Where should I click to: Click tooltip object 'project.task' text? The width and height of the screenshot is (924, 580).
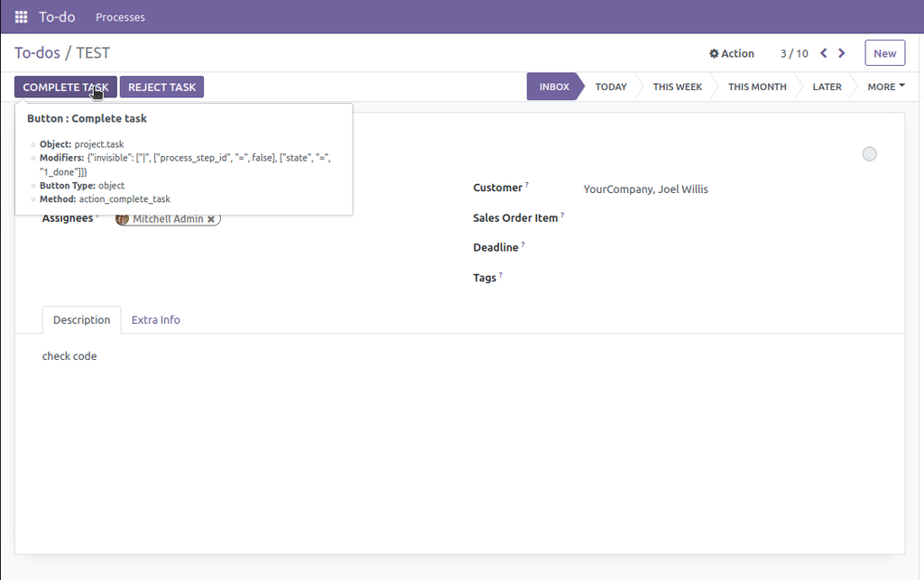click(99, 144)
